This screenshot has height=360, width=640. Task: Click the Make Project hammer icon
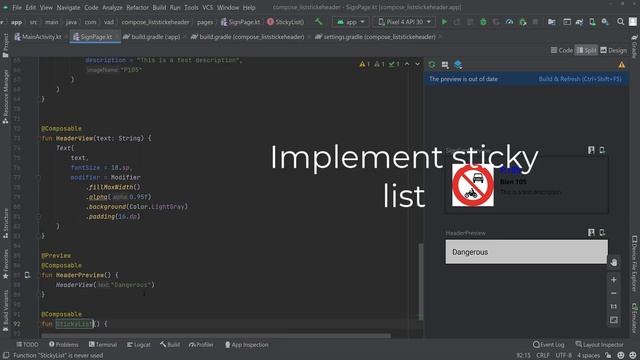click(318, 22)
